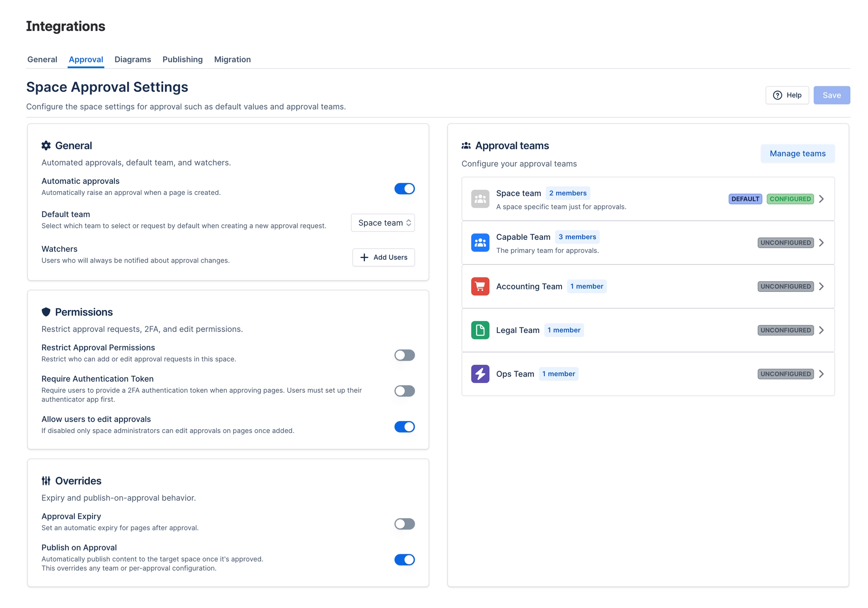The height and width of the screenshot is (608, 868).
Task: Click the Manage teams button
Action: pos(797,153)
